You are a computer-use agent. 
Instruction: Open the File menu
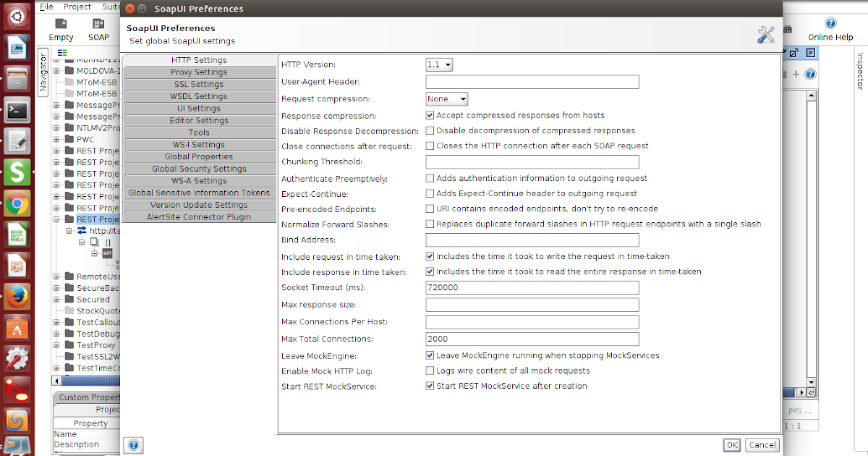[x=47, y=7]
